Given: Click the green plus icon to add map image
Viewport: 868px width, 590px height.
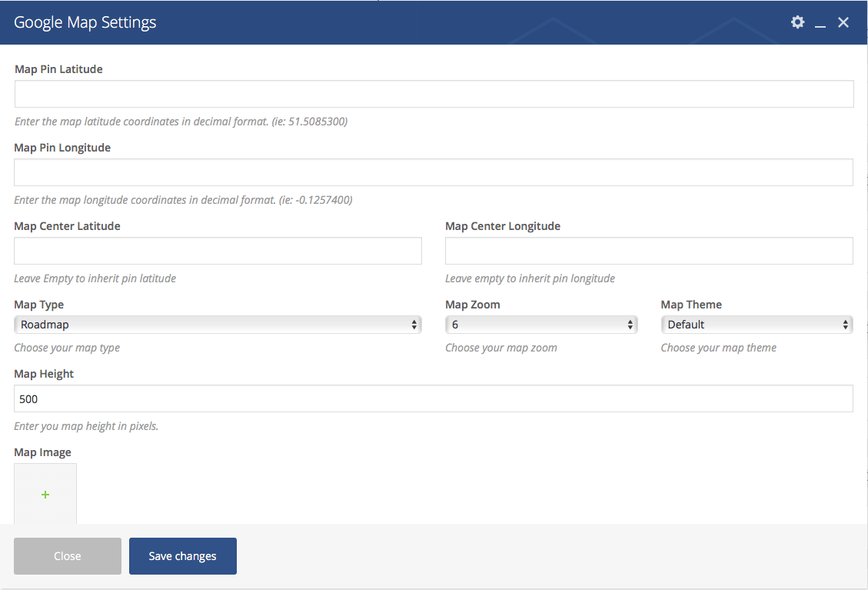Looking at the screenshot, I should click(45, 494).
